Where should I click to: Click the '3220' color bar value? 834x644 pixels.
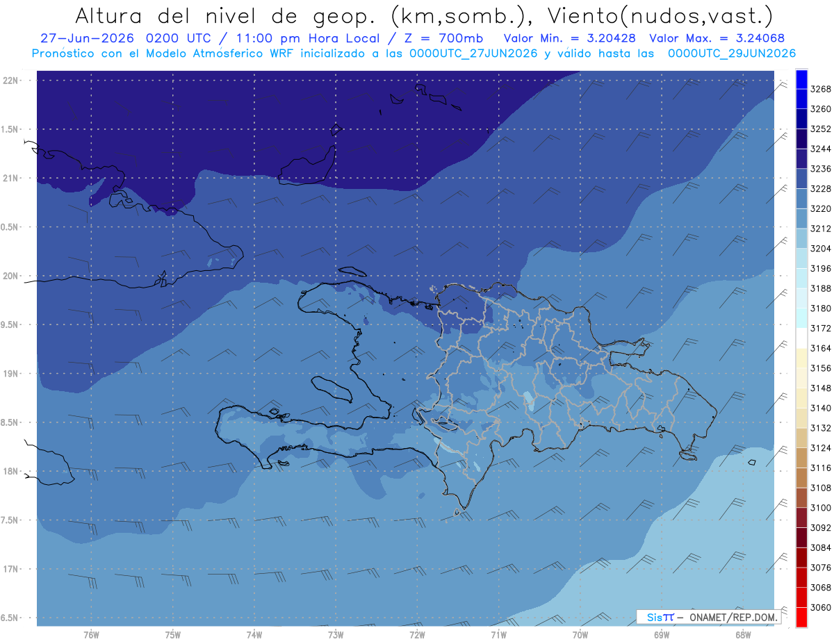[821, 209]
